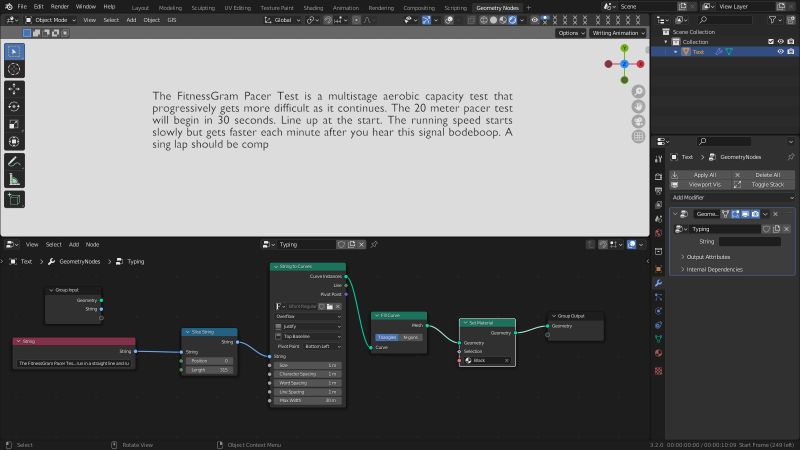Select the Measure tool

point(14,179)
